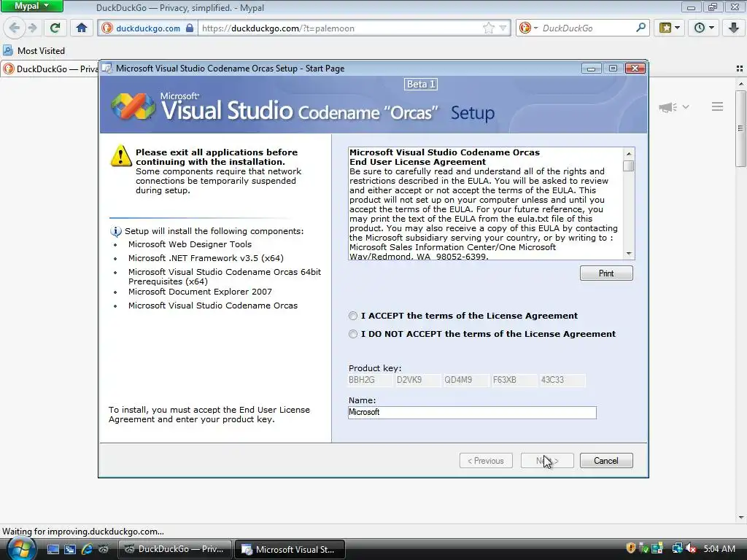Click the security shield tray icon
747x560 pixels.
631,548
